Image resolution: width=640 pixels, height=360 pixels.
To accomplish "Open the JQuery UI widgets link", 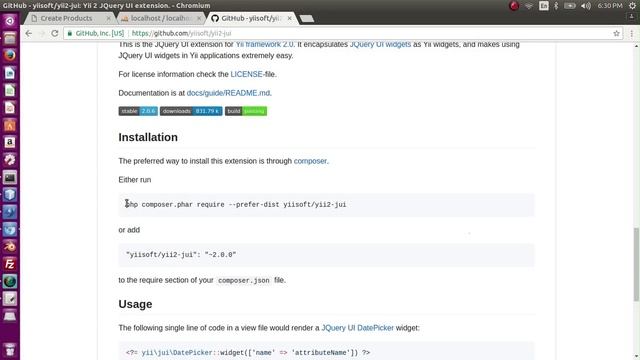I will click(x=380, y=44).
